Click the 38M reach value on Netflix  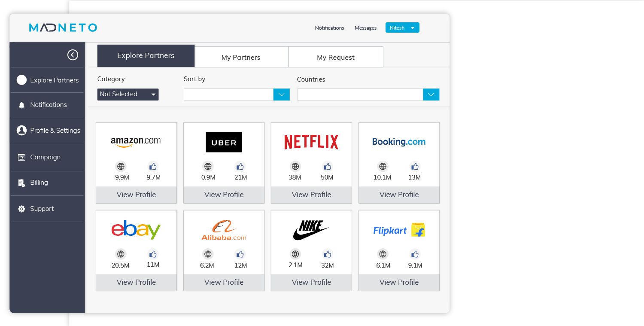pos(295,177)
